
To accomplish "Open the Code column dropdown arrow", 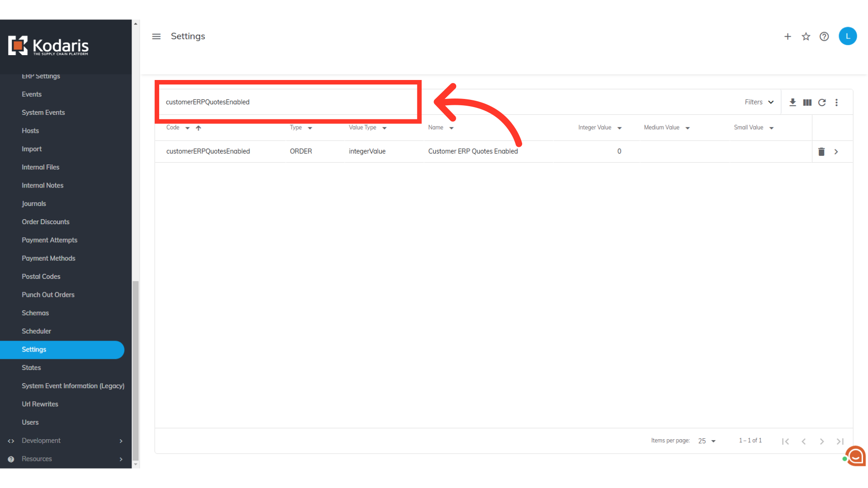I will (187, 128).
